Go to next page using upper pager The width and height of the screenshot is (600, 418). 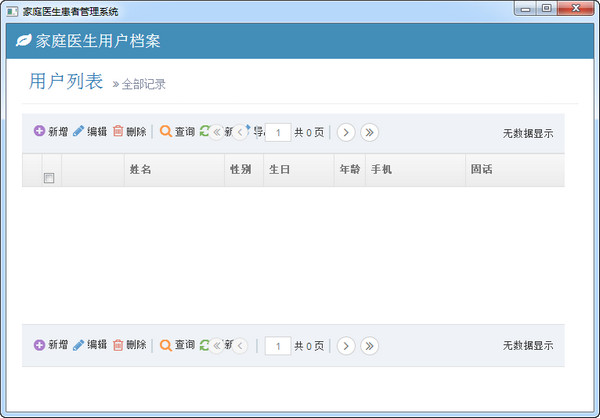346,132
